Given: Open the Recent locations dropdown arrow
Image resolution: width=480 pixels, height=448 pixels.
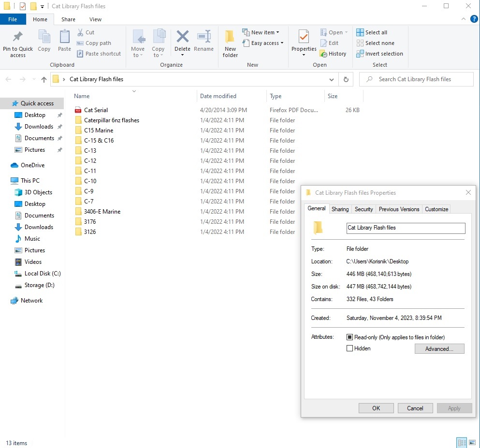Looking at the screenshot, I should tap(34, 80).
